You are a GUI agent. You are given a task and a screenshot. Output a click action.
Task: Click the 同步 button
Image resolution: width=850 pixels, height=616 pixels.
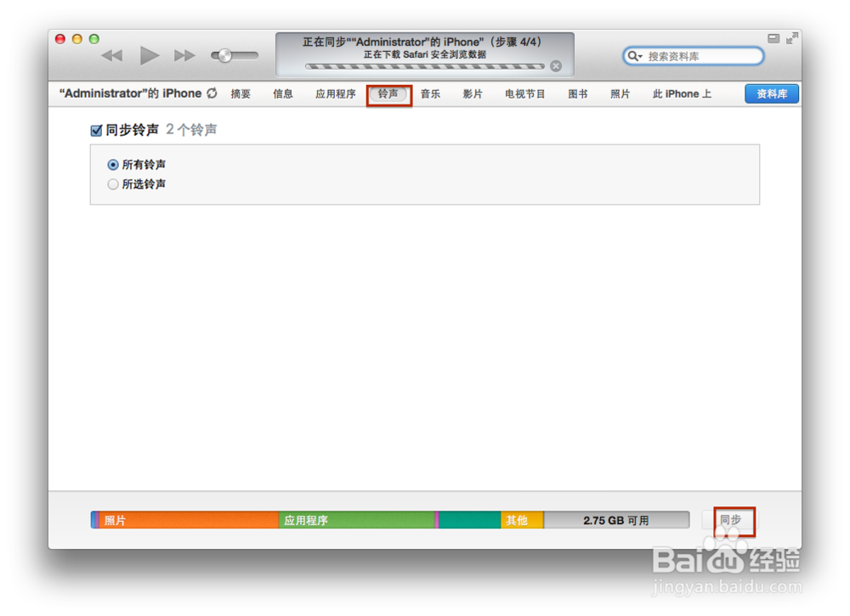click(x=730, y=520)
